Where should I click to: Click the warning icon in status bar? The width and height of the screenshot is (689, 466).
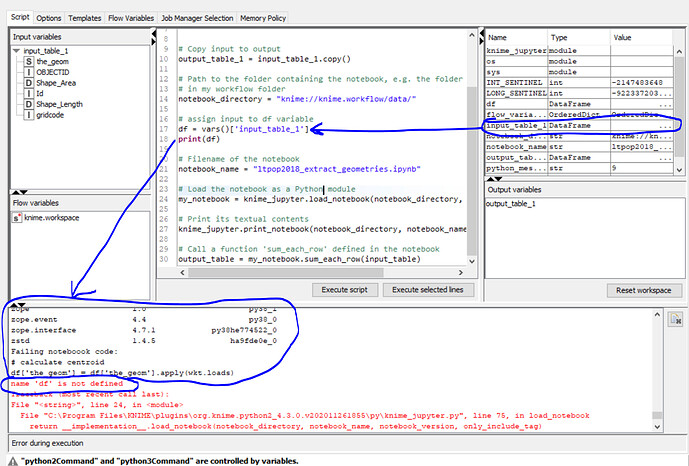pyautogui.click(x=13, y=461)
